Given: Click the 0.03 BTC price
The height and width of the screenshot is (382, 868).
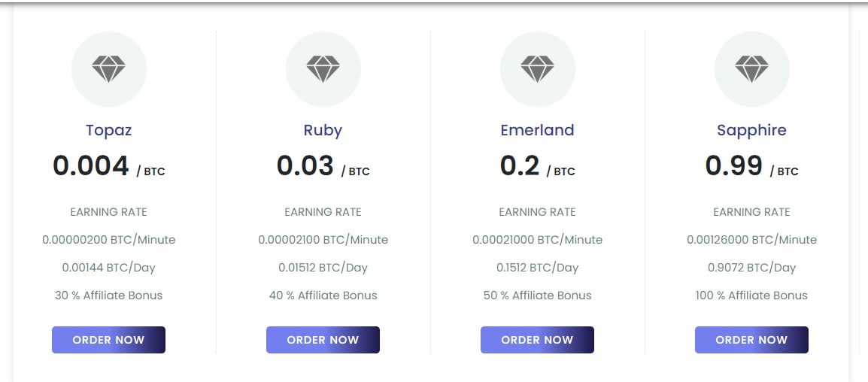Looking at the screenshot, I should (x=305, y=165).
